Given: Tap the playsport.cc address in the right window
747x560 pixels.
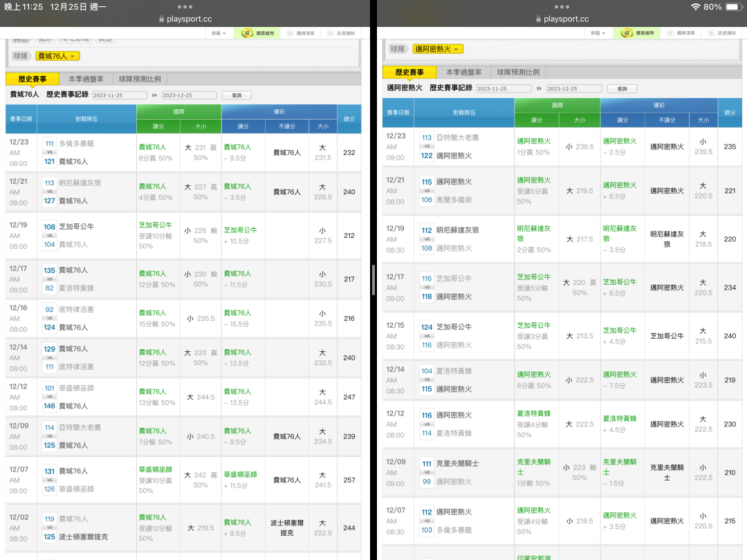Looking at the screenshot, I should (566, 19).
